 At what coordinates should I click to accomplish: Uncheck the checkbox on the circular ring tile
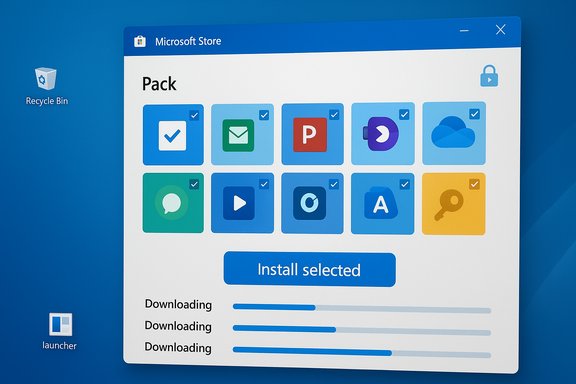pyautogui.click(x=334, y=184)
